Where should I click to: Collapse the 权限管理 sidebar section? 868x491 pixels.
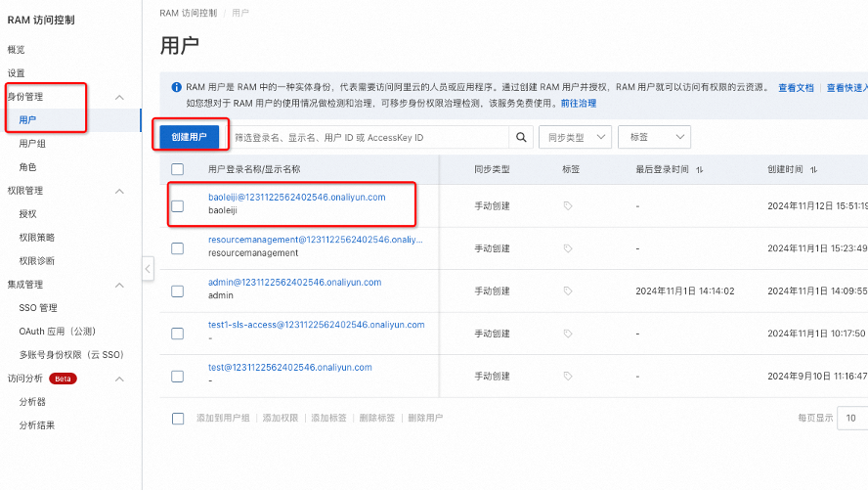coord(119,191)
